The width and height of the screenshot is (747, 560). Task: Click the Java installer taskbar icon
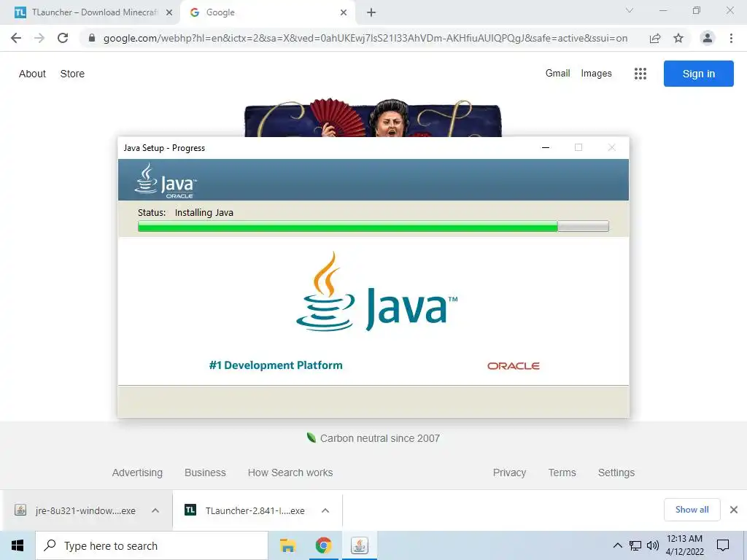point(359,545)
